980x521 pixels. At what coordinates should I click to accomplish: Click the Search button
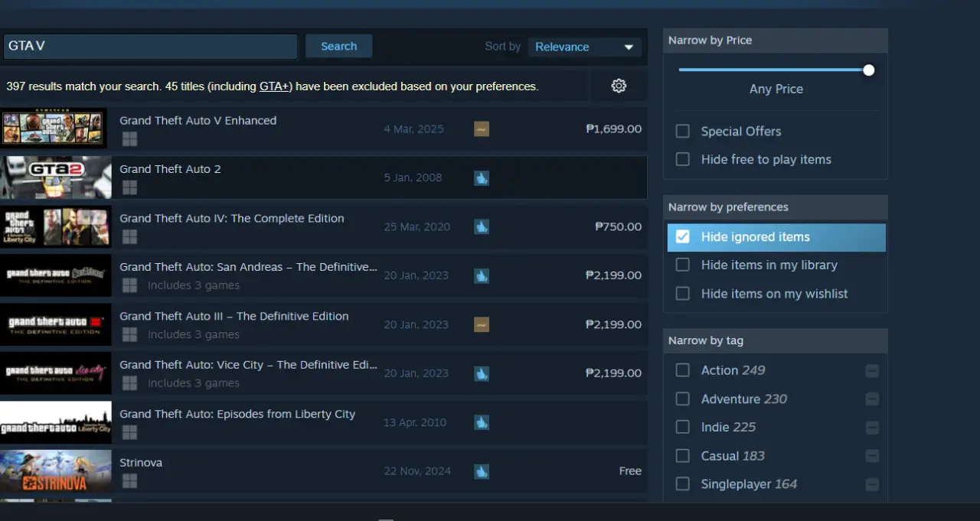click(x=338, y=46)
